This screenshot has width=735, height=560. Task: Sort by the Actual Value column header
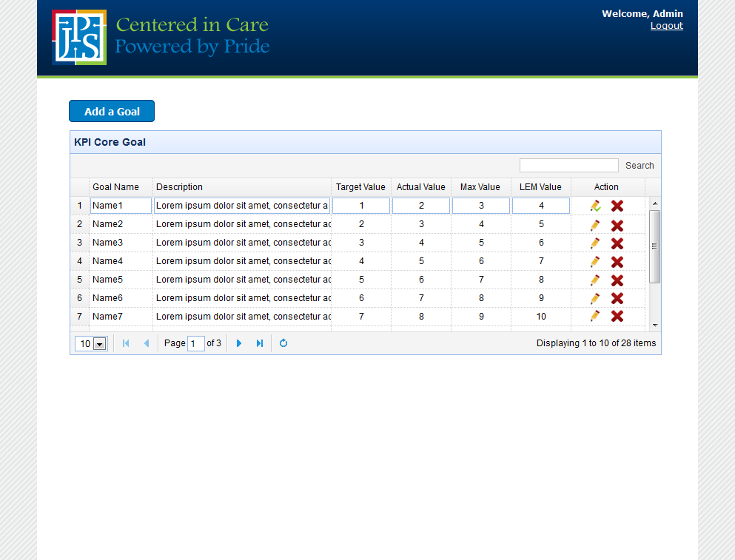(x=421, y=187)
